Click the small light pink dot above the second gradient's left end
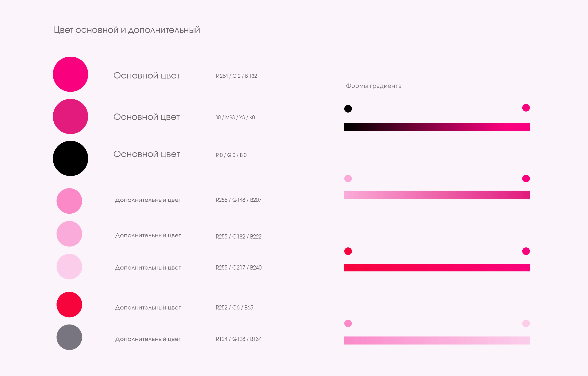Viewport: 588px width, 376px height. [x=348, y=178]
